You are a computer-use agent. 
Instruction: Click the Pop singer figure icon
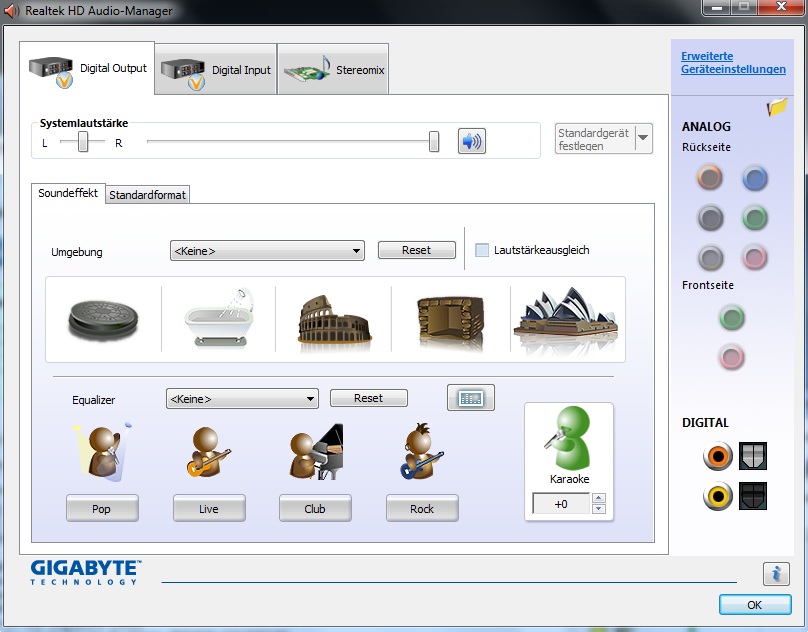pos(103,452)
